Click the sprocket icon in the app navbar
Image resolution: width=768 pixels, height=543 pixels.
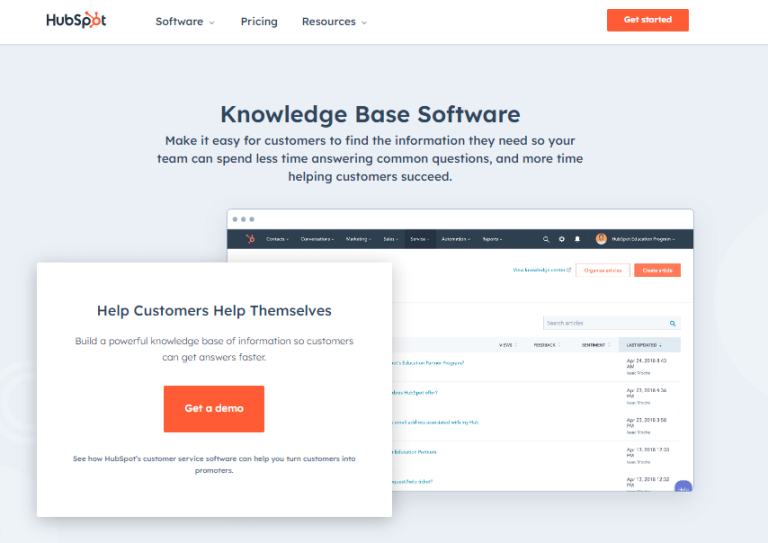coord(250,239)
